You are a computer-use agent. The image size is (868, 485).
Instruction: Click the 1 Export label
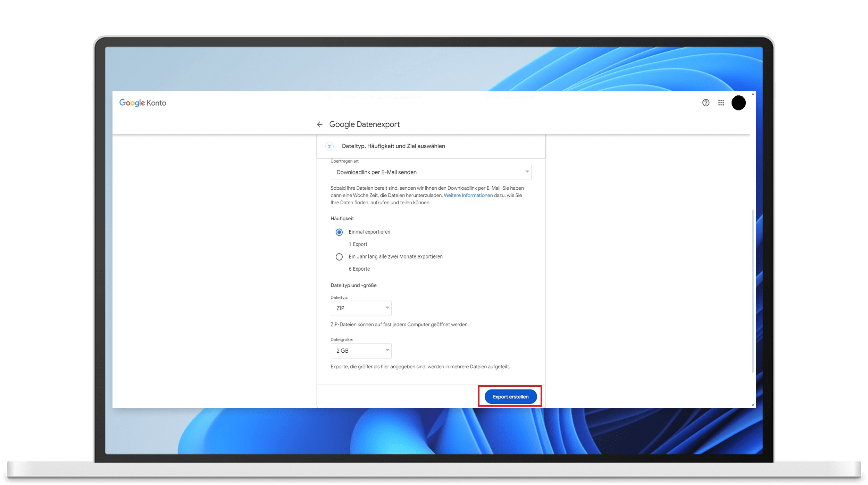(x=358, y=245)
